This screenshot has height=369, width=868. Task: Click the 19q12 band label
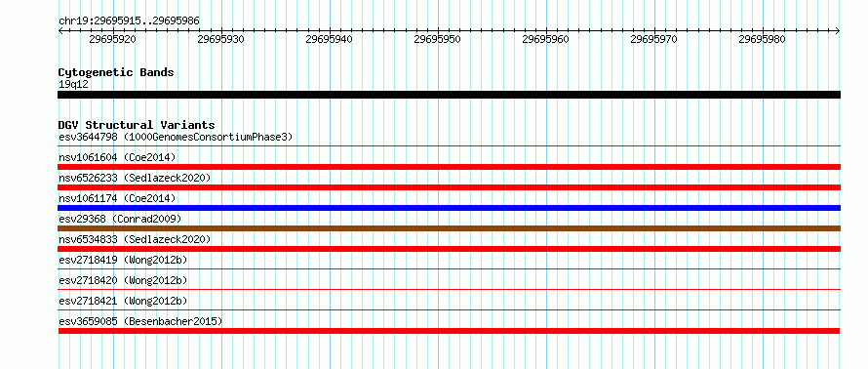point(73,85)
